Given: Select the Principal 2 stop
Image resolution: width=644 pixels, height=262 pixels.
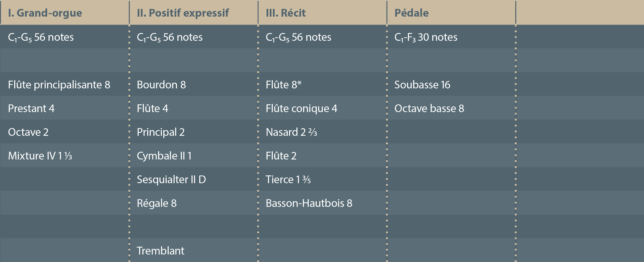Looking at the screenshot, I should (x=160, y=132).
